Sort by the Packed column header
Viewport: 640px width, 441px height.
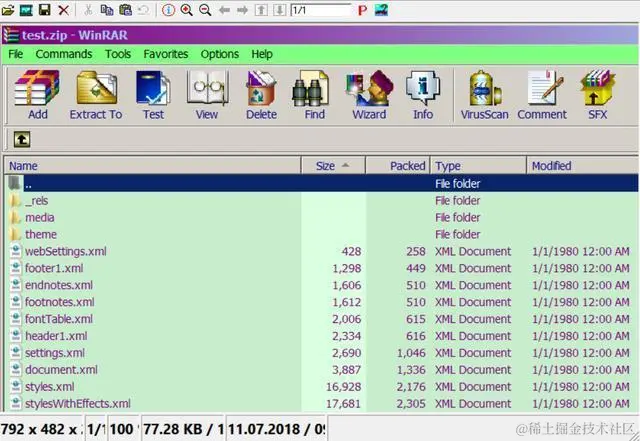pyautogui.click(x=398, y=166)
